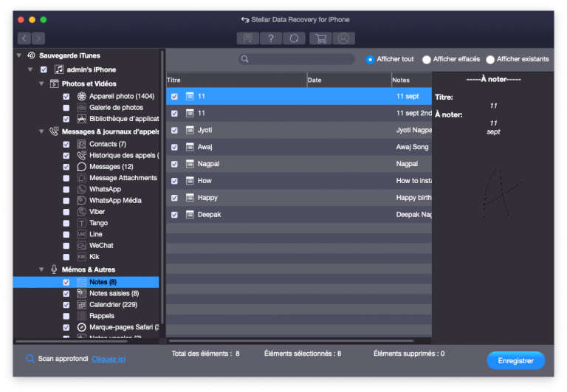Image resolution: width=567 pixels, height=392 pixels.
Task: Select the Contacts icon
Action: [x=82, y=144]
